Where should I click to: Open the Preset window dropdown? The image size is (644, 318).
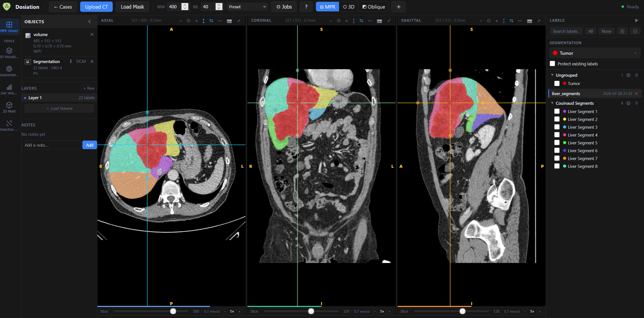click(x=247, y=7)
